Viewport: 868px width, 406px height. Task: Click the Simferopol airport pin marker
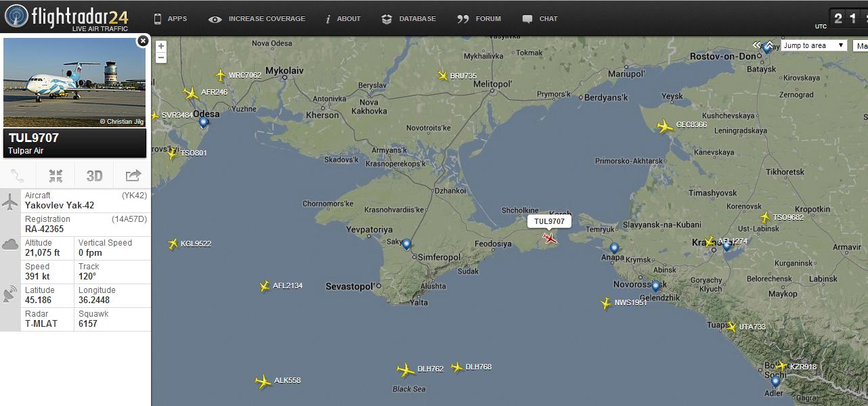406,244
